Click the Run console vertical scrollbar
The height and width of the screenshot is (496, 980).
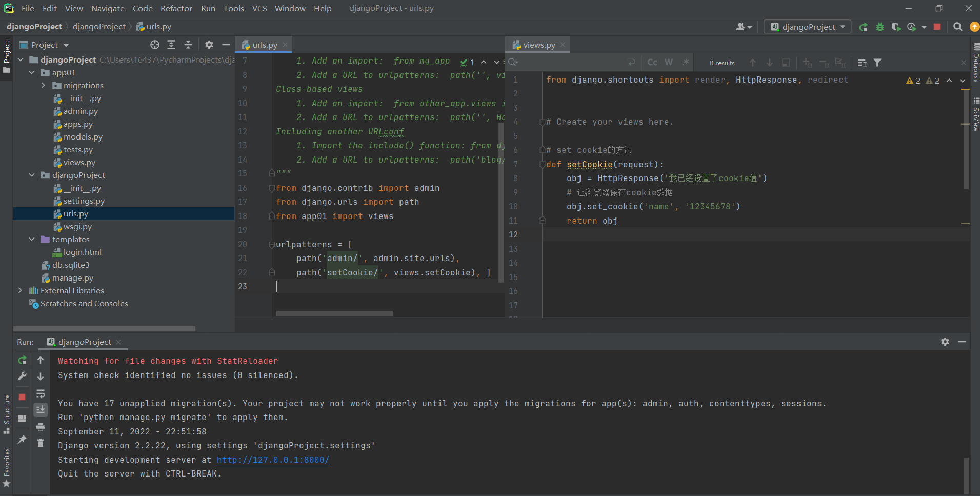coord(966,474)
